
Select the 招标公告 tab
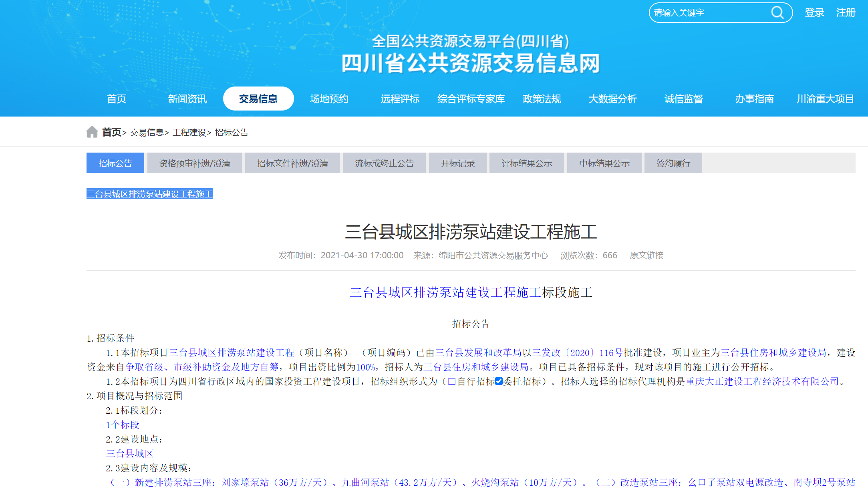click(115, 163)
